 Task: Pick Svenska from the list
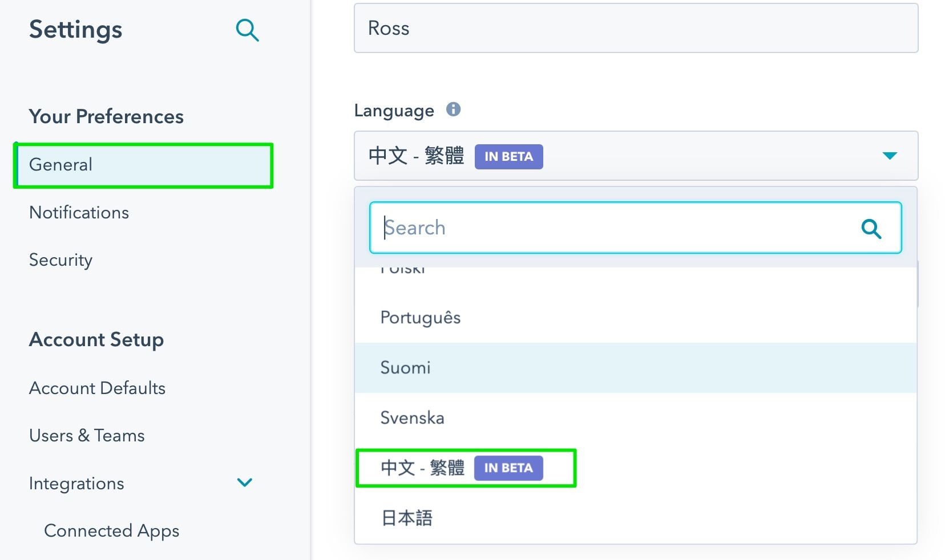coord(412,417)
